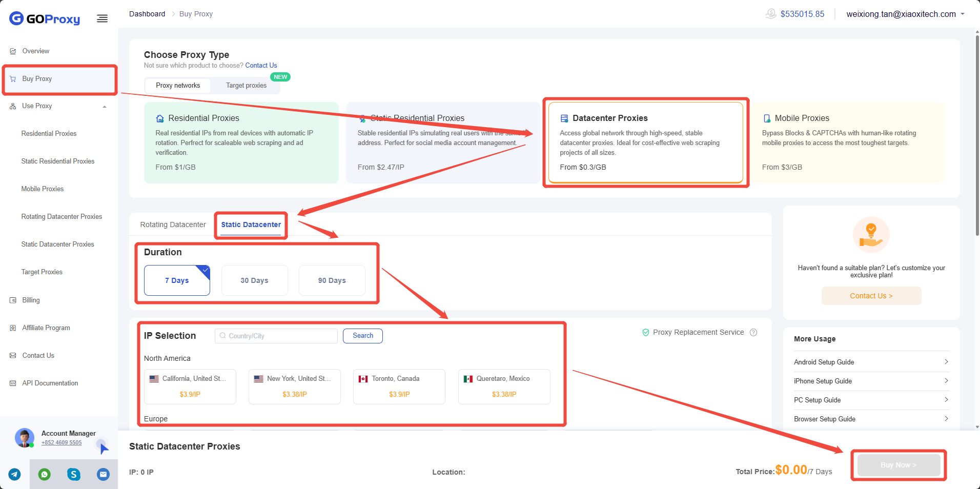
Task: Click the United States flag on California card
Action: [x=154, y=379]
